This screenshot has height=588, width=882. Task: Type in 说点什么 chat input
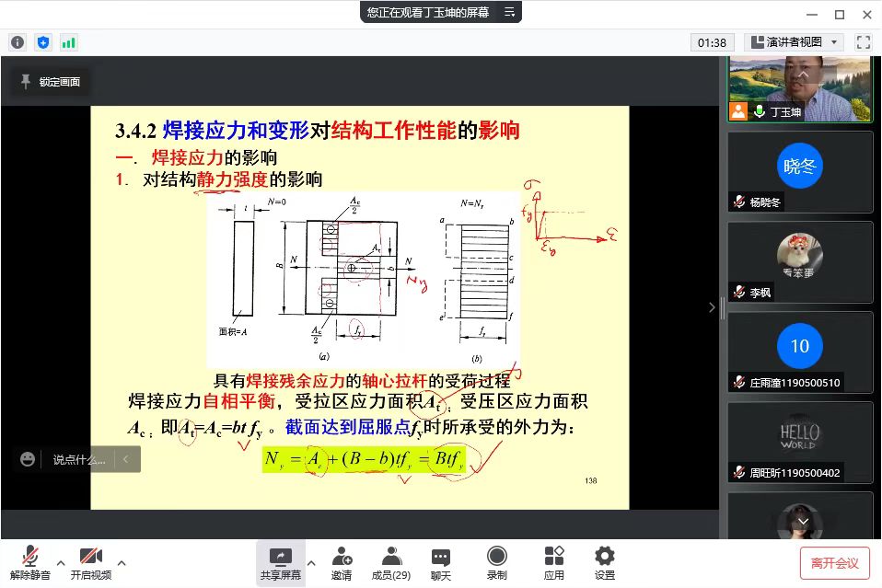(78, 459)
